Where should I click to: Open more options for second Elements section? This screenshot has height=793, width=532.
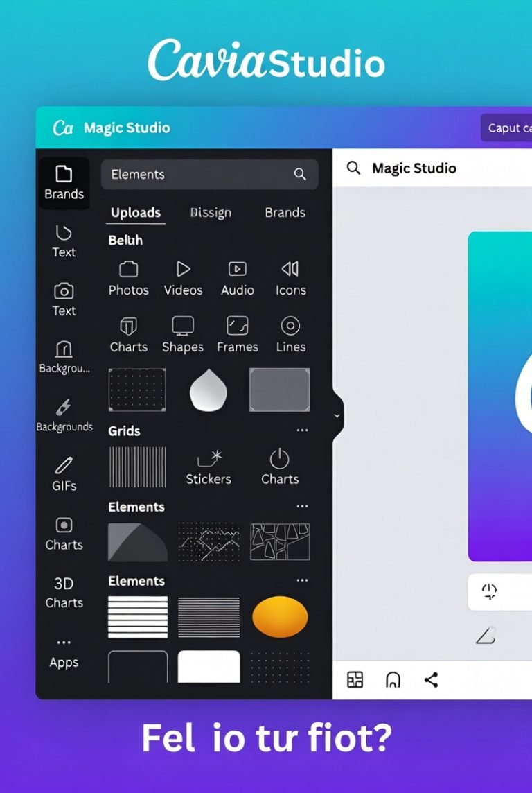click(x=302, y=580)
